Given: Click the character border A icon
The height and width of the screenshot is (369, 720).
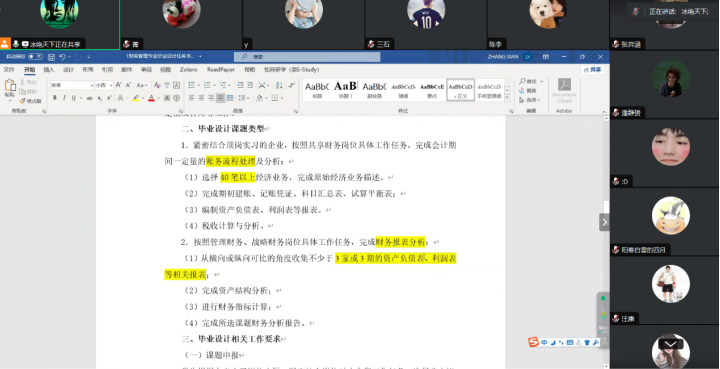Looking at the screenshot, I should click(176, 85).
